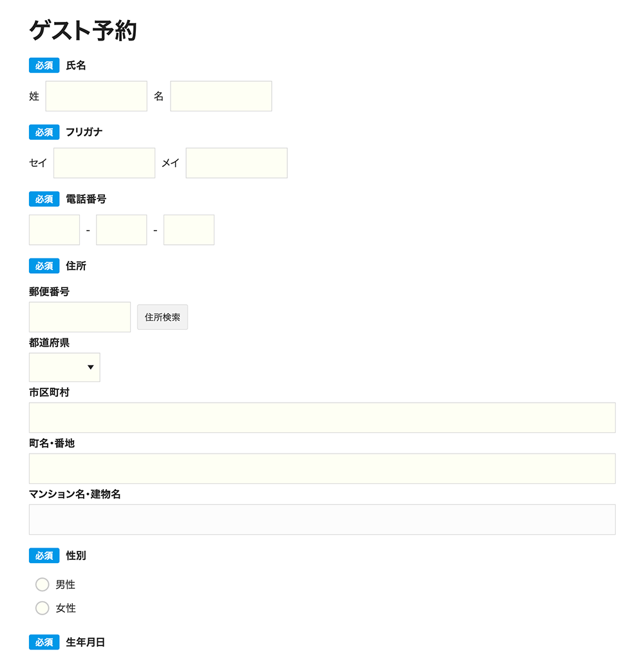Focus the メイ furigana input field

pyautogui.click(x=236, y=163)
